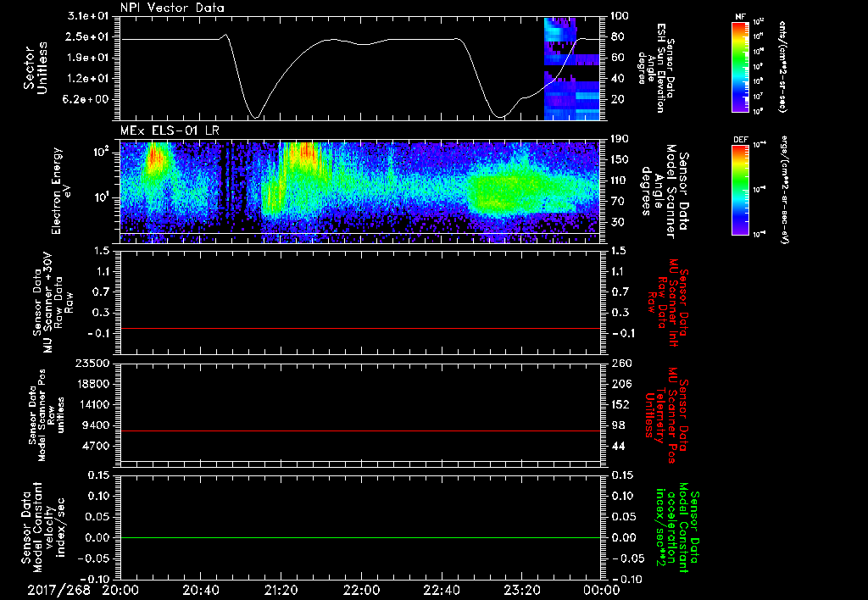Click the "21:20" time tick label
This screenshot has height=600, width=868.
(x=281, y=590)
